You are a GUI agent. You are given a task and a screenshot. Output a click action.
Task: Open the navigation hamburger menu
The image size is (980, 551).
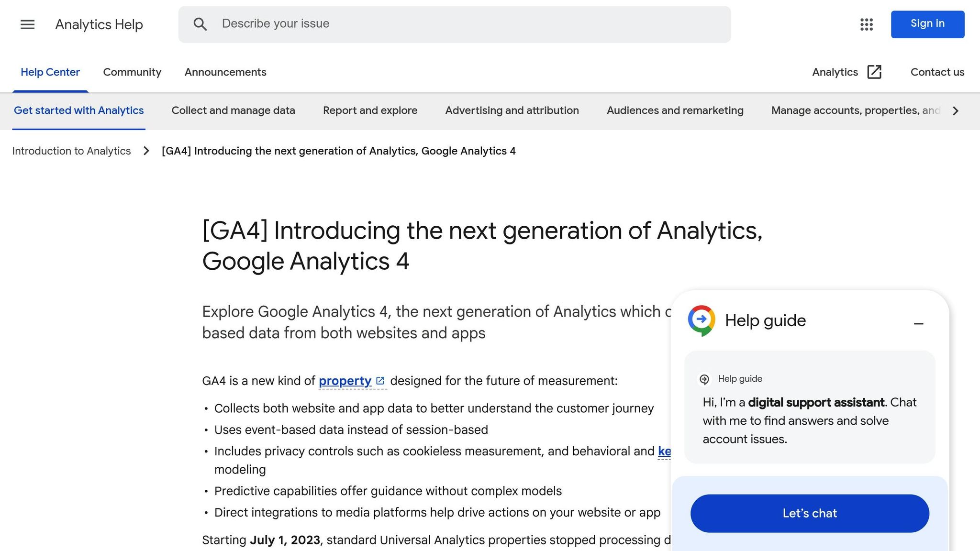[x=27, y=24]
